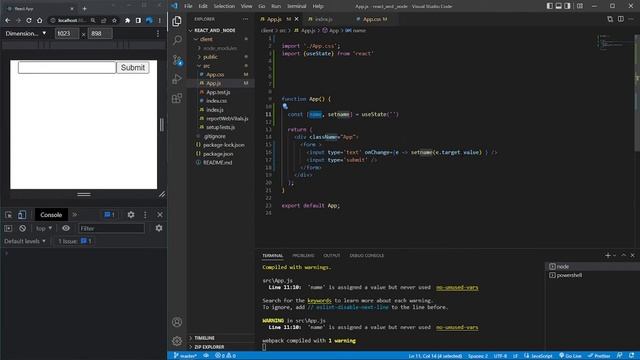Viewport: 640px width, 360px height.
Task: Open editor more actions menu
Action: [x=631, y=19]
